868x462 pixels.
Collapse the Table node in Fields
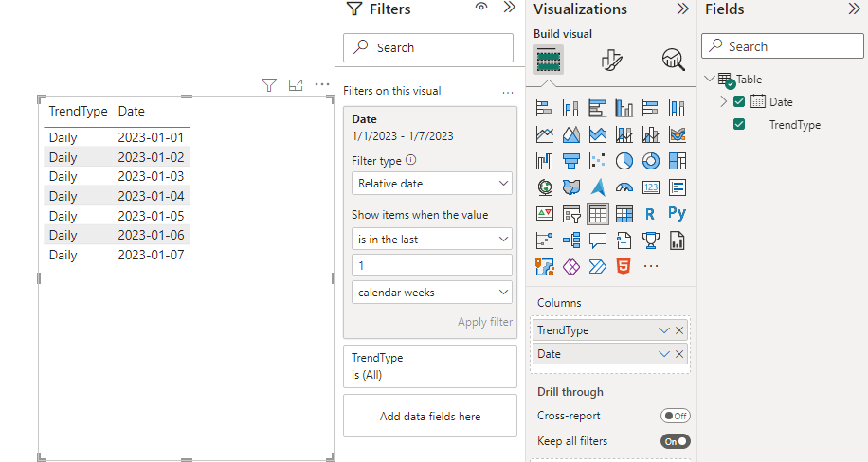coord(709,79)
